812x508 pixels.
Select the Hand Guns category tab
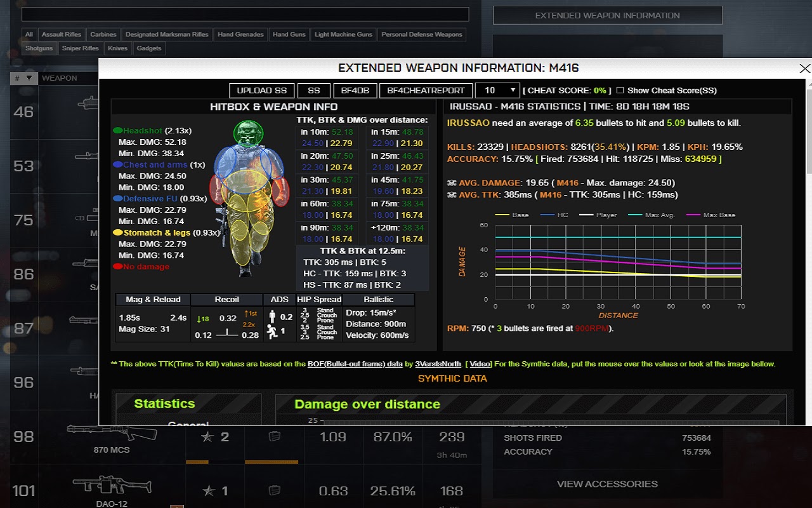pos(289,34)
